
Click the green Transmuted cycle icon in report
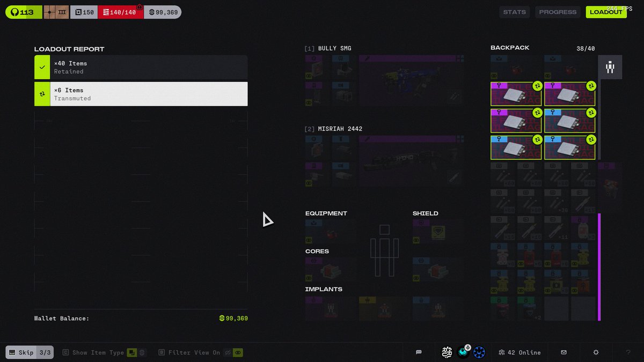pos(42,94)
